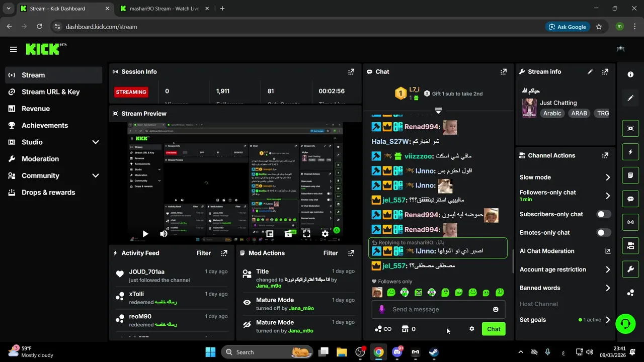Toggle camera widget in right rail
The image size is (644, 362).
pyautogui.click(x=630, y=245)
